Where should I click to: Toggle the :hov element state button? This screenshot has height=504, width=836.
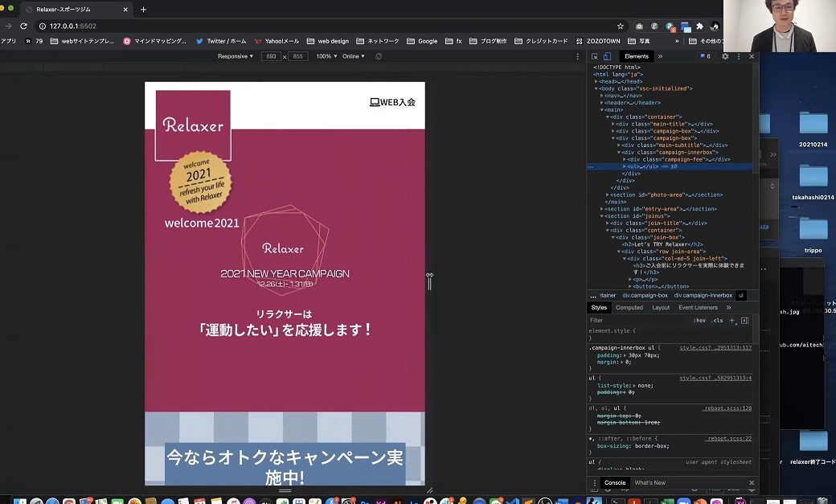(x=699, y=321)
